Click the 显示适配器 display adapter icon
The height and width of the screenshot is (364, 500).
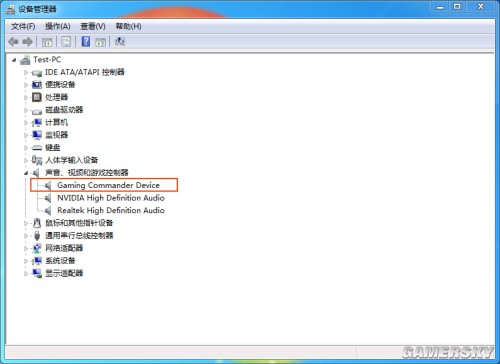[37, 273]
